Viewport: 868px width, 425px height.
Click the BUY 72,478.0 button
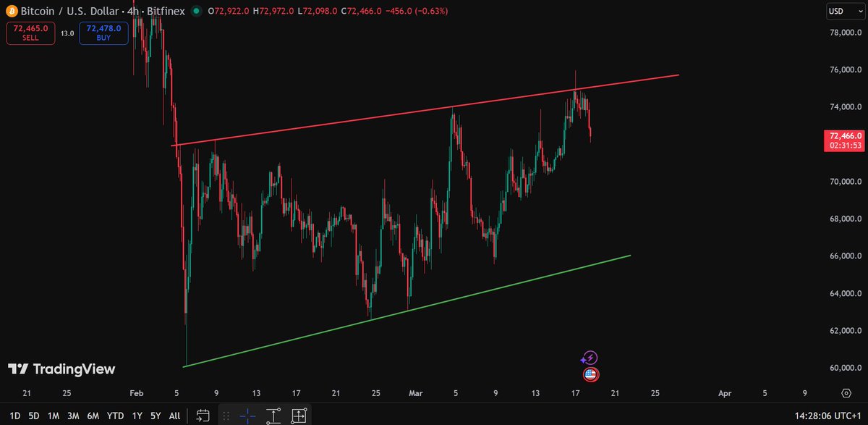point(103,32)
